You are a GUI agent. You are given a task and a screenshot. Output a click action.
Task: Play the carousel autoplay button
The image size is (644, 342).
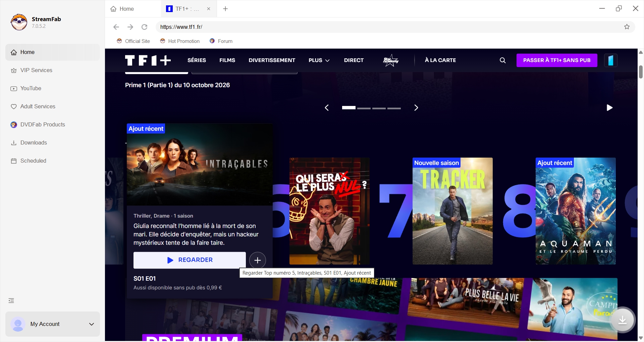coord(609,108)
